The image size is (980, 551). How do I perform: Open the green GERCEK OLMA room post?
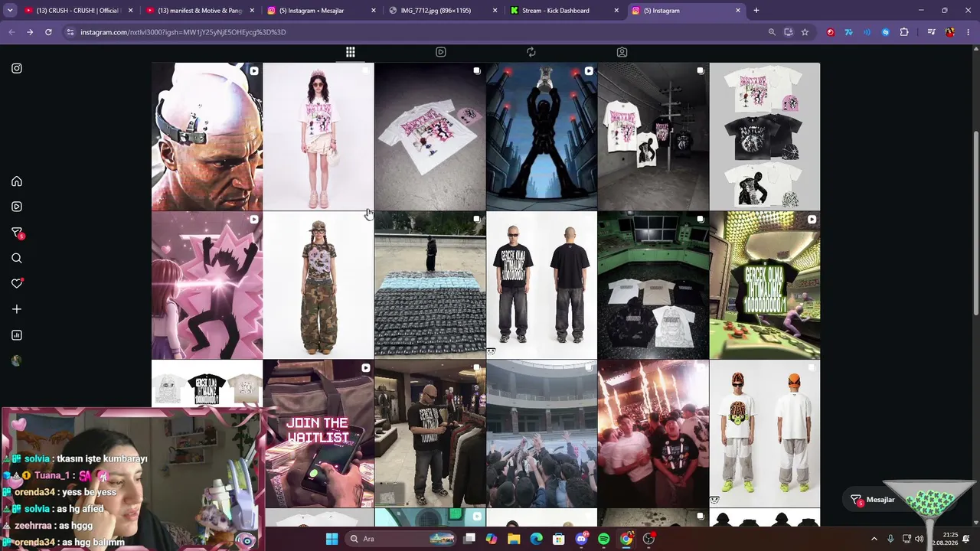tap(765, 285)
